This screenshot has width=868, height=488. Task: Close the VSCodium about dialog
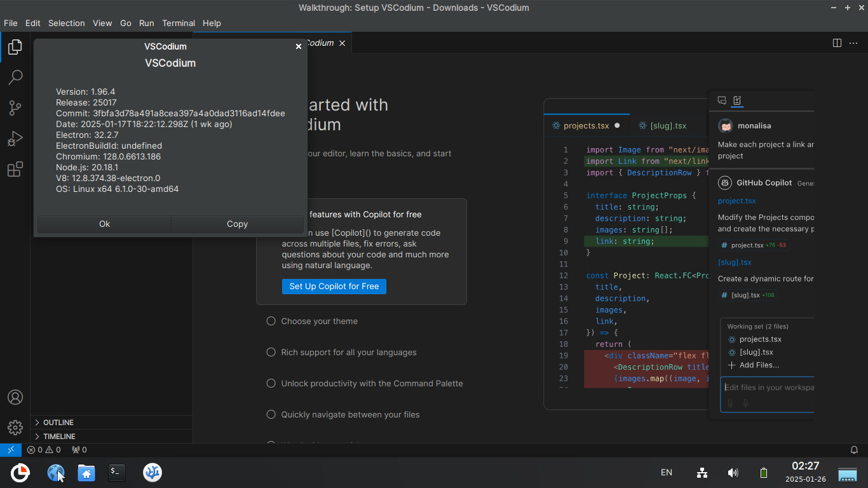pos(299,46)
